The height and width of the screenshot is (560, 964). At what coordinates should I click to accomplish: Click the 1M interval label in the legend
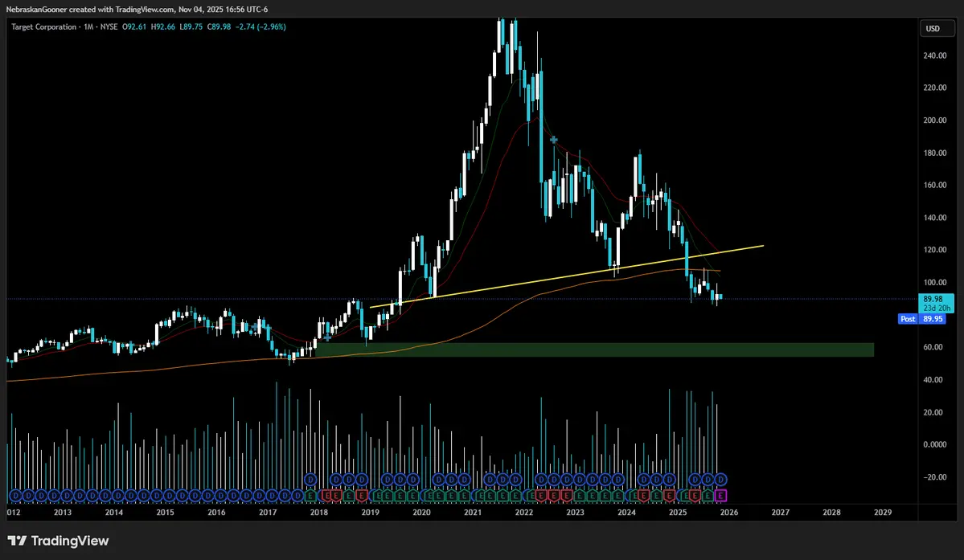[88, 27]
